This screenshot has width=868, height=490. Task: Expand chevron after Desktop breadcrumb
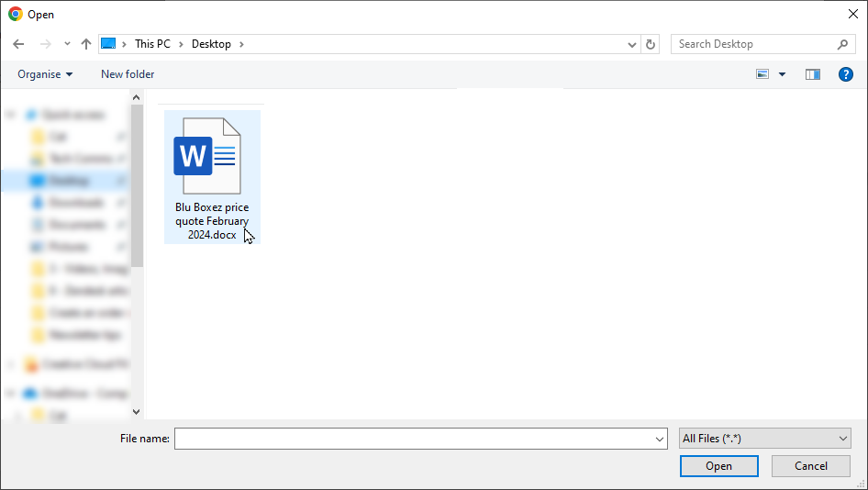click(241, 44)
